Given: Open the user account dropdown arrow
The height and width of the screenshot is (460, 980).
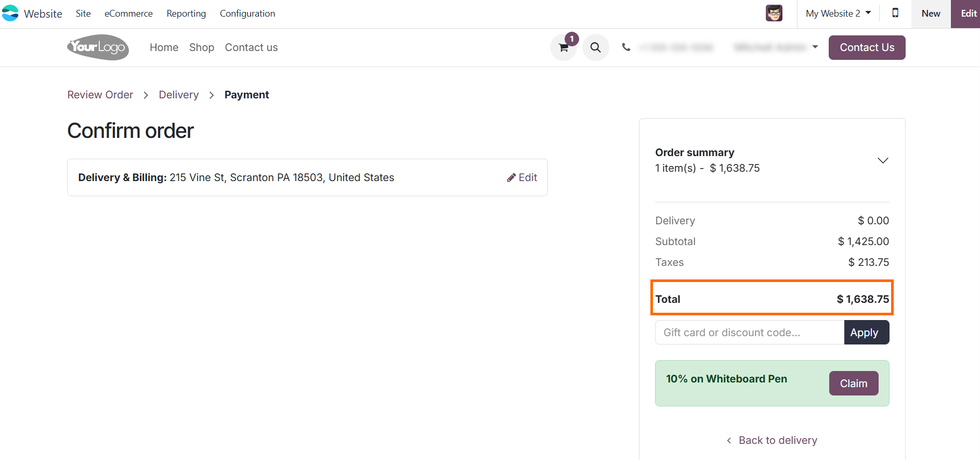Looking at the screenshot, I should [815, 47].
